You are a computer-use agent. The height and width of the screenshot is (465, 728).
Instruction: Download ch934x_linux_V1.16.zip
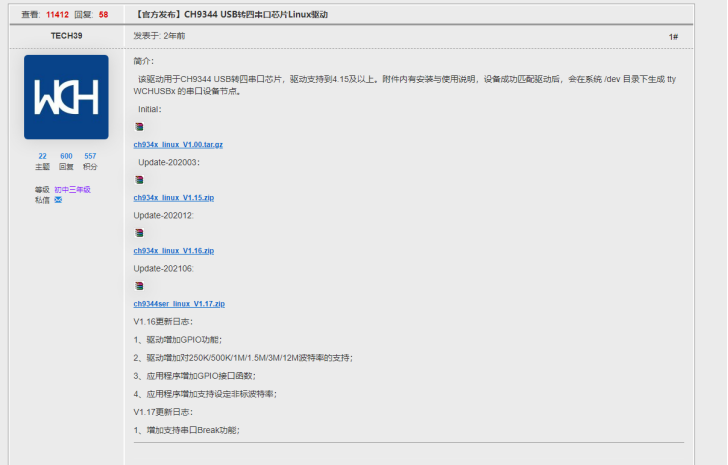click(174, 251)
